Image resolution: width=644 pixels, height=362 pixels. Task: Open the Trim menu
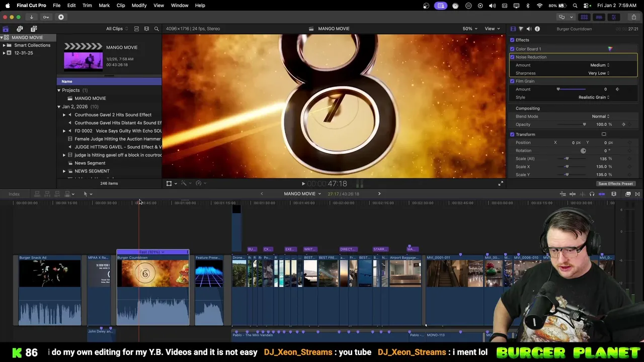pos(87,6)
